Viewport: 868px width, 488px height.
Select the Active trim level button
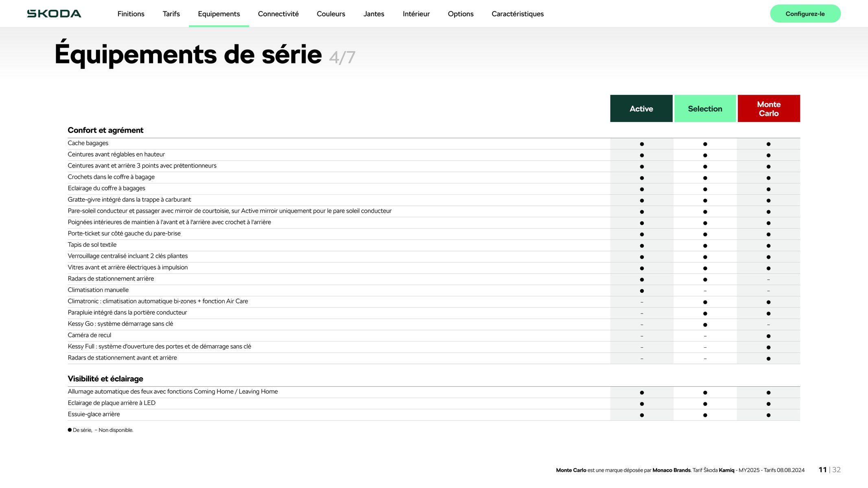[x=641, y=109]
